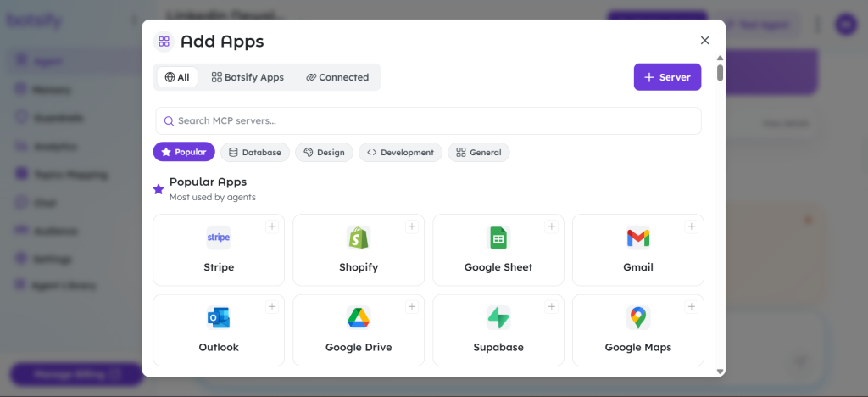Add Google Maps with its plus icon
The width and height of the screenshot is (868, 397).
(691, 307)
